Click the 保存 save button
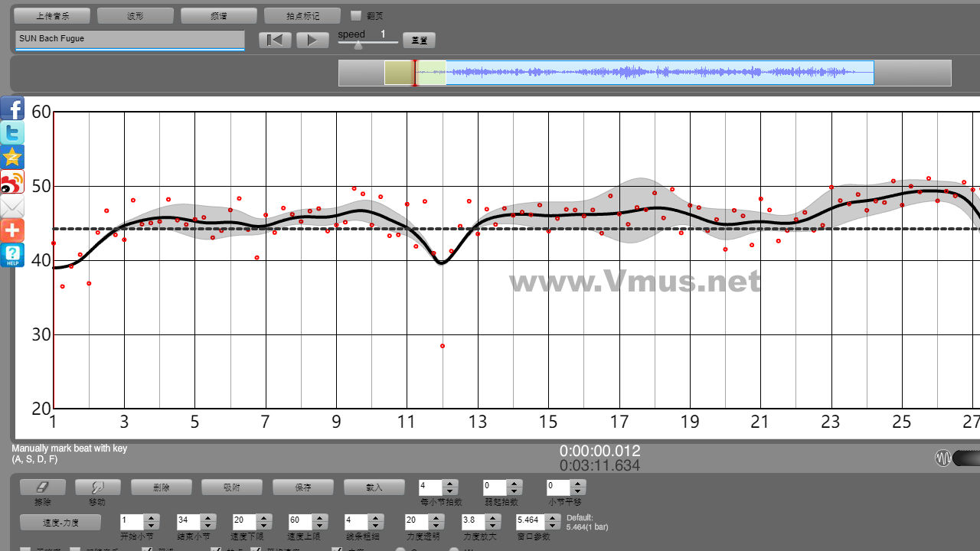Screen dimensions: 980x551 point(304,487)
